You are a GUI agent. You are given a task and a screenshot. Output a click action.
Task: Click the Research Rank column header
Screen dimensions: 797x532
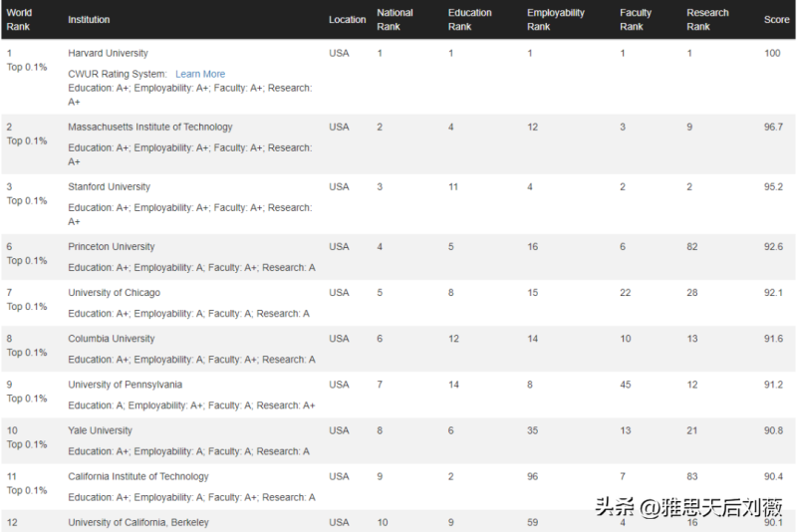(707, 20)
